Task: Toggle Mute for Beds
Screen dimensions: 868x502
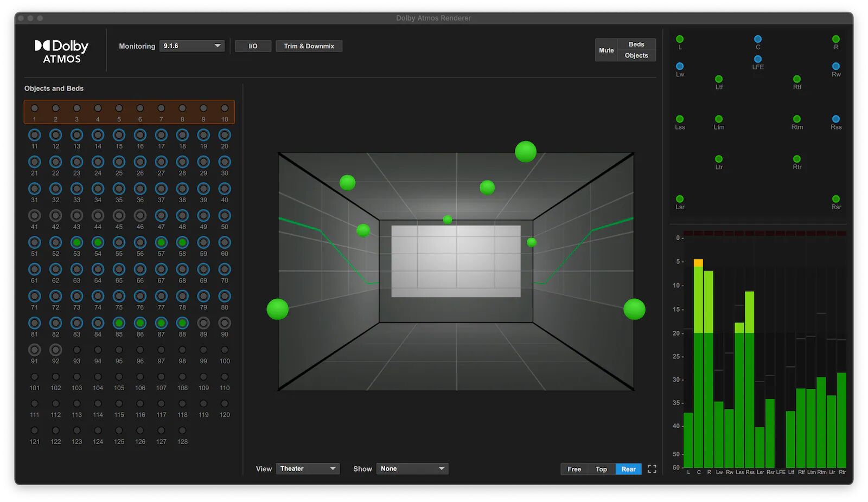Action: [636, 44]
